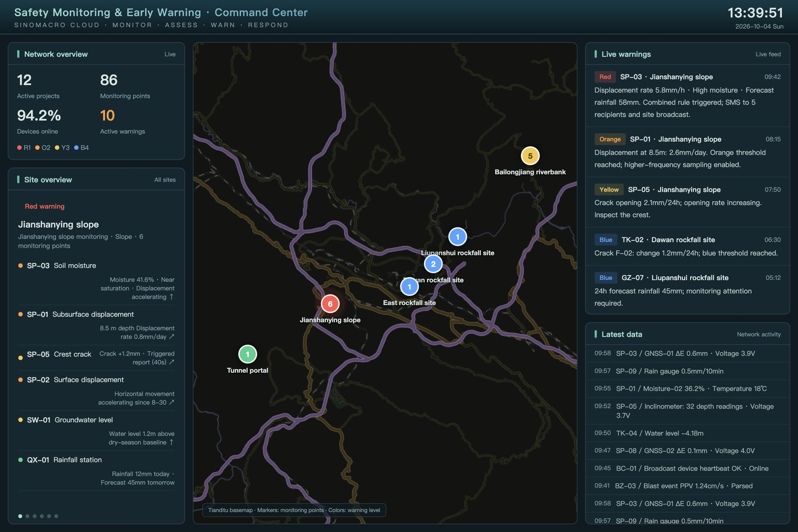Click the Tianditu basemap attribution note

pos(294,510)
